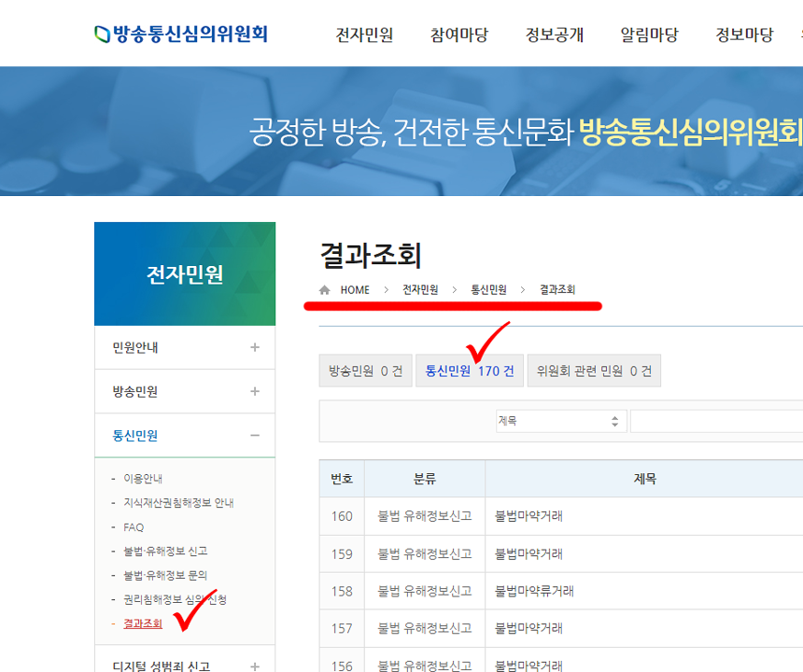Expand the 방송민원 sidebar section
Viewport: 803px width, 672px height.
click(x=254, y=391)
